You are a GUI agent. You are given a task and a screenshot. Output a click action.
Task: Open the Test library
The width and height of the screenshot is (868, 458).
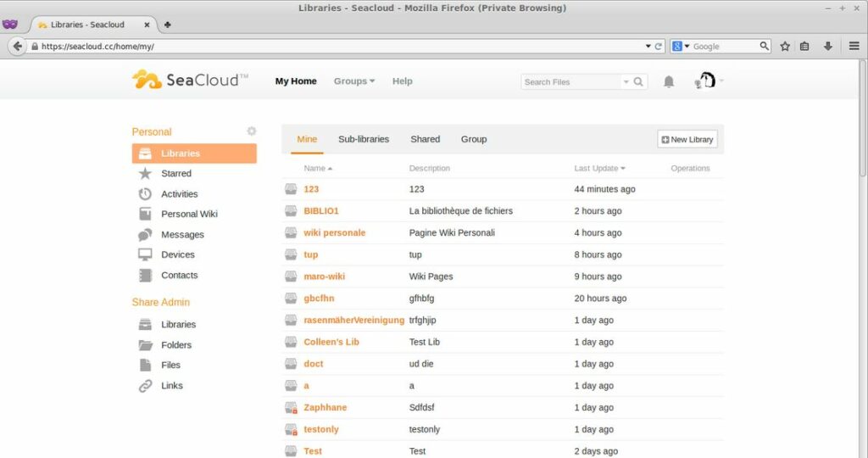[x=313, y=451]
